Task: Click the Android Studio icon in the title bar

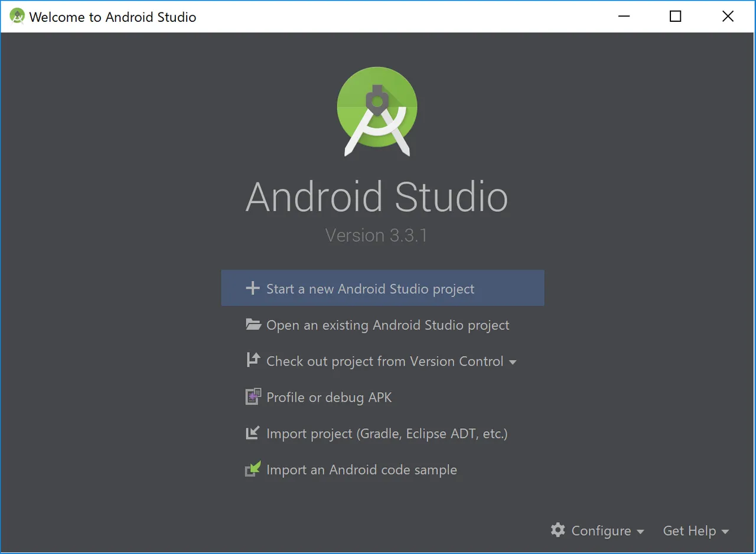Action: pos(17,17)
